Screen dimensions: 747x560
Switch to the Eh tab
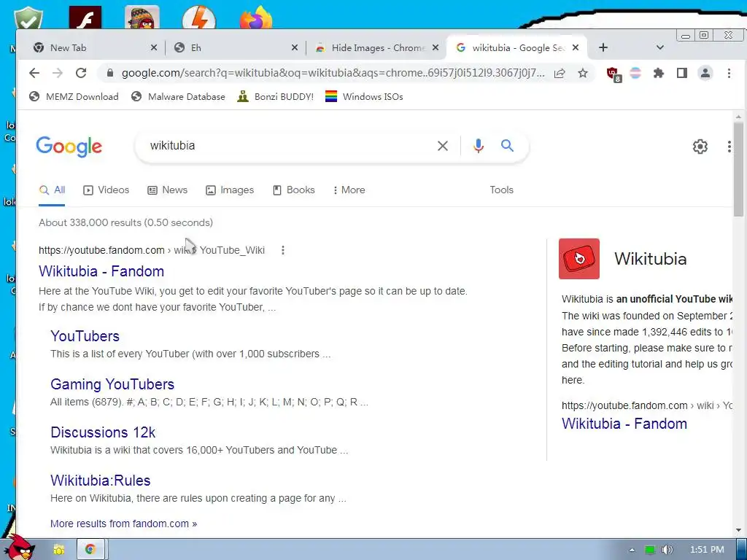tap(233, 47)
